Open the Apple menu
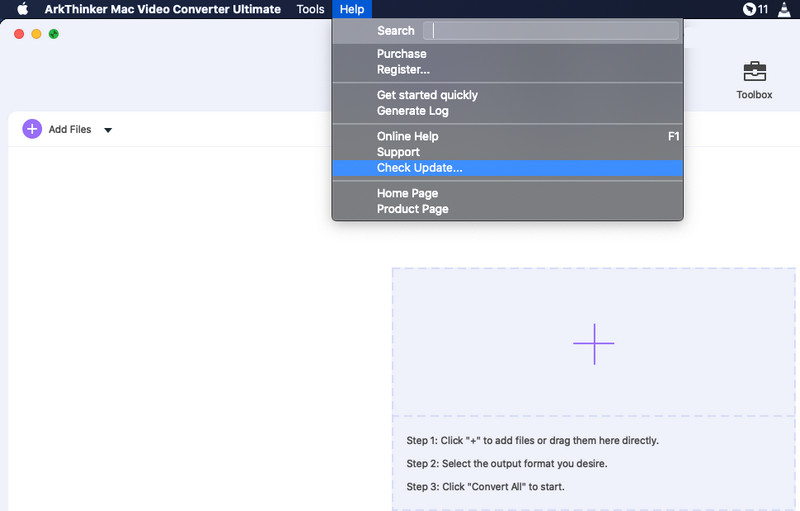Screen dimensions: 800x511 pos(22,9)
